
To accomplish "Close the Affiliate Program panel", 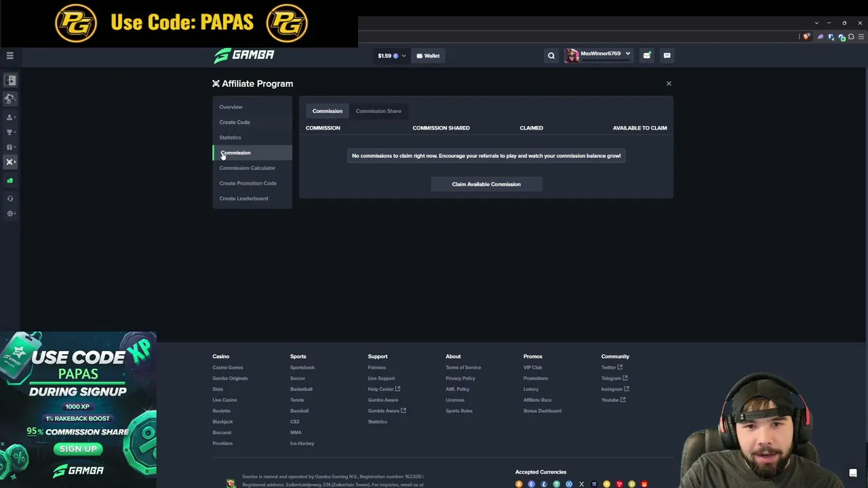I will coord(669,83).
